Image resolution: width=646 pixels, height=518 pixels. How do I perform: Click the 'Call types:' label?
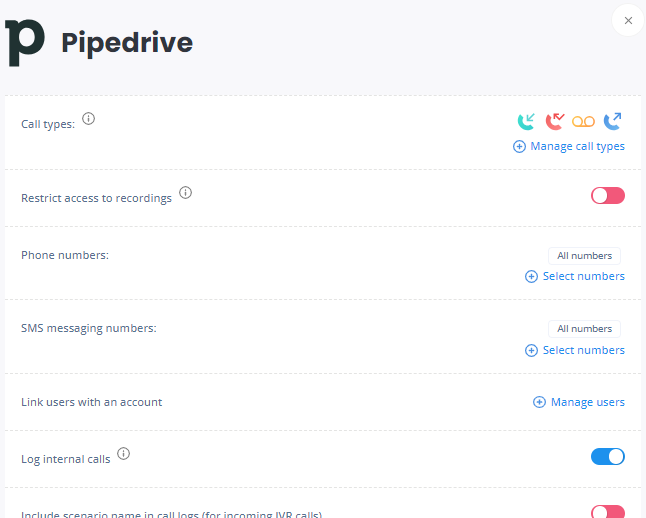click(48, 124)
